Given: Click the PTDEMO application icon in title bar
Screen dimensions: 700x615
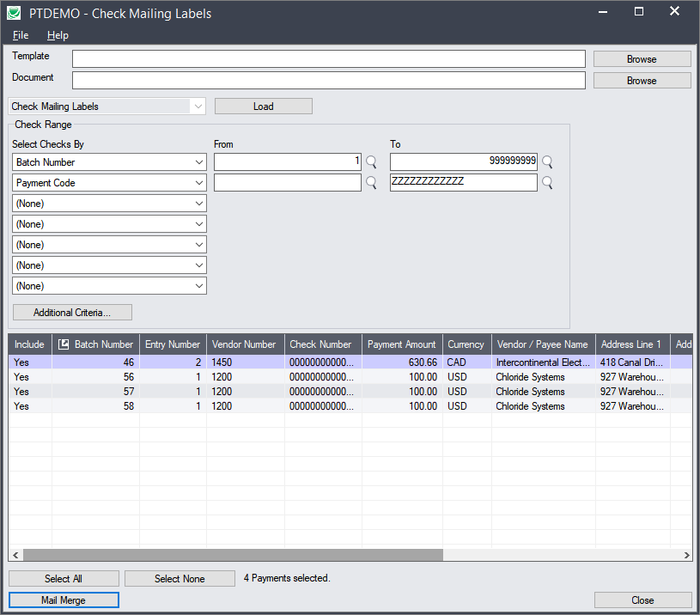Looking at the screenshot, I should click(x=14, y=13).
